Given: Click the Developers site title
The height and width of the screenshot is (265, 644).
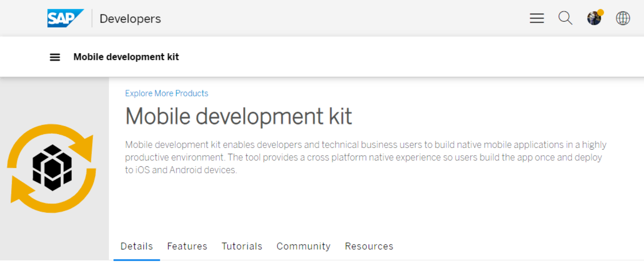Looking at the screenshot, I should 130,19.
